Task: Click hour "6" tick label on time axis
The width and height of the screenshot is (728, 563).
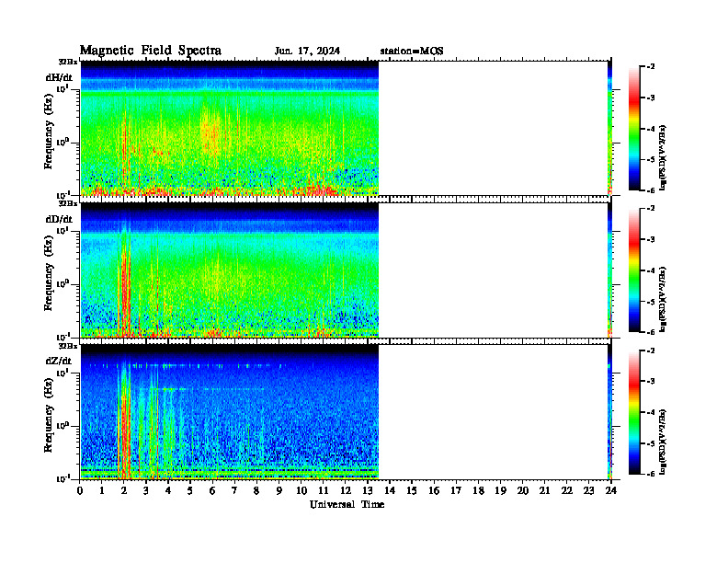Action: click(212, 490)
